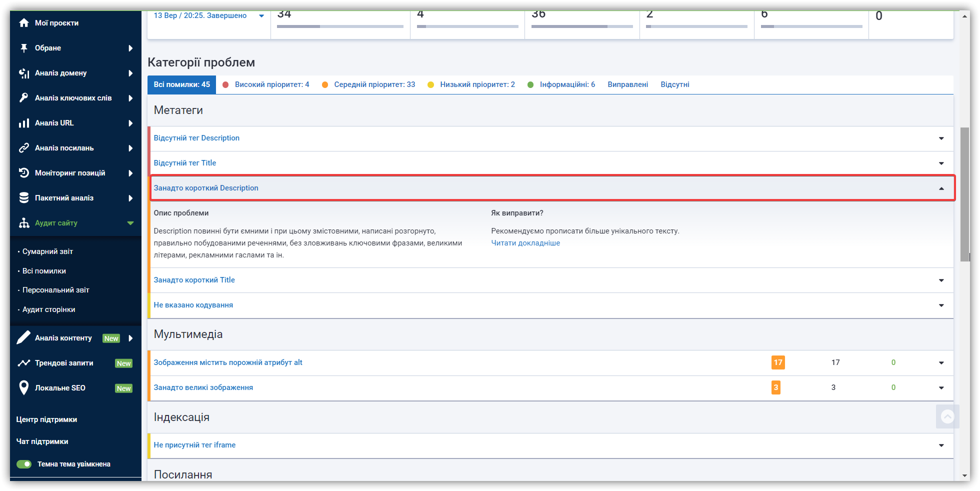
Task: Open the empty alt attribute problem link
Action: click(x=228, y=362)
